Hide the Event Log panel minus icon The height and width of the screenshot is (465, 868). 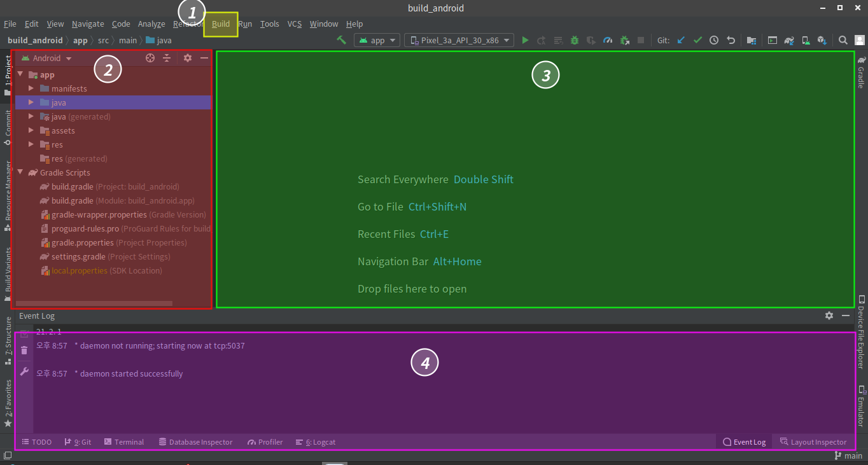click(x=846, y=316)
